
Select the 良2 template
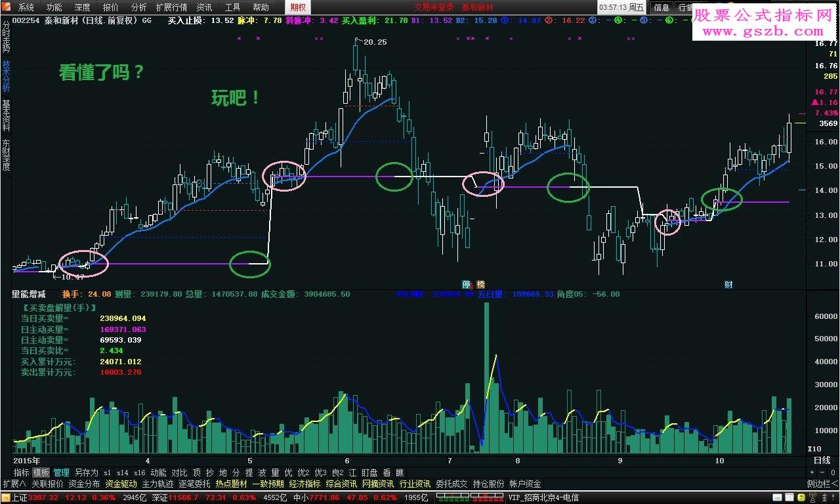coord(337,472)
